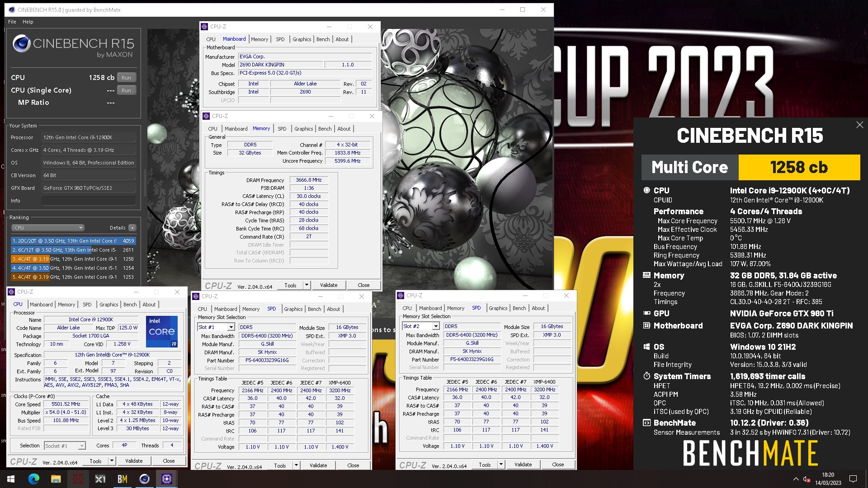Click the Multiplier x 54.0 value
868x488 pixels.
coord(66,413)
